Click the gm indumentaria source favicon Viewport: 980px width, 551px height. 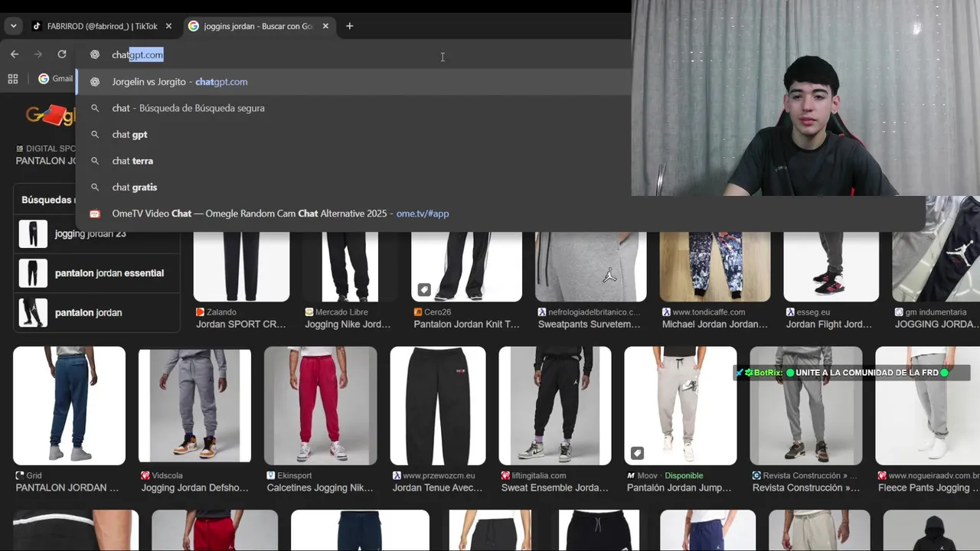(899, 312)
